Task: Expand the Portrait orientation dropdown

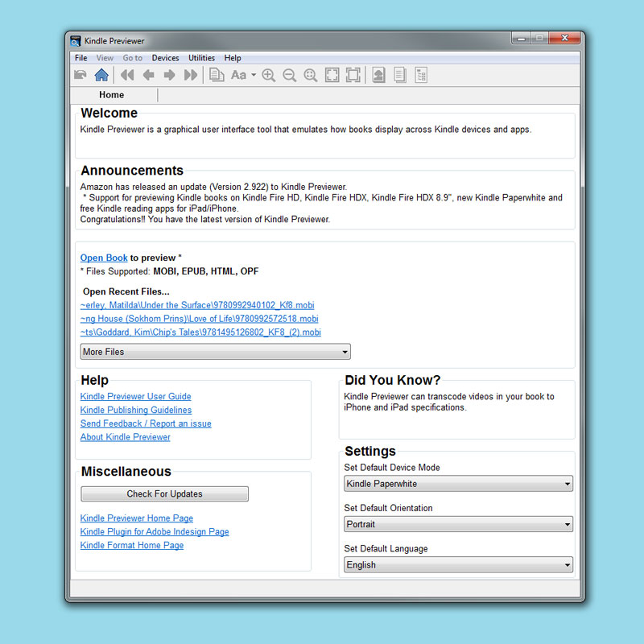Action: [458, 525]
